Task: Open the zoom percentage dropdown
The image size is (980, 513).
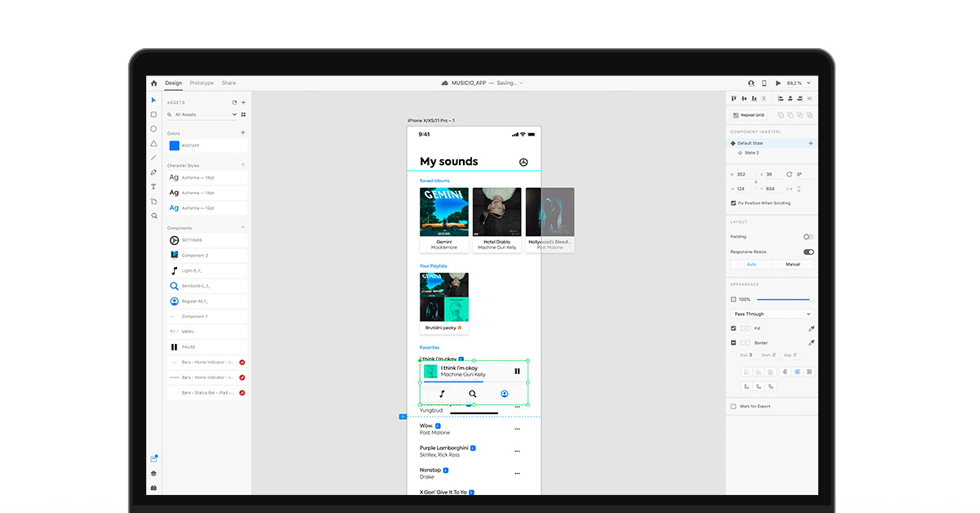Action: (808, 83)
